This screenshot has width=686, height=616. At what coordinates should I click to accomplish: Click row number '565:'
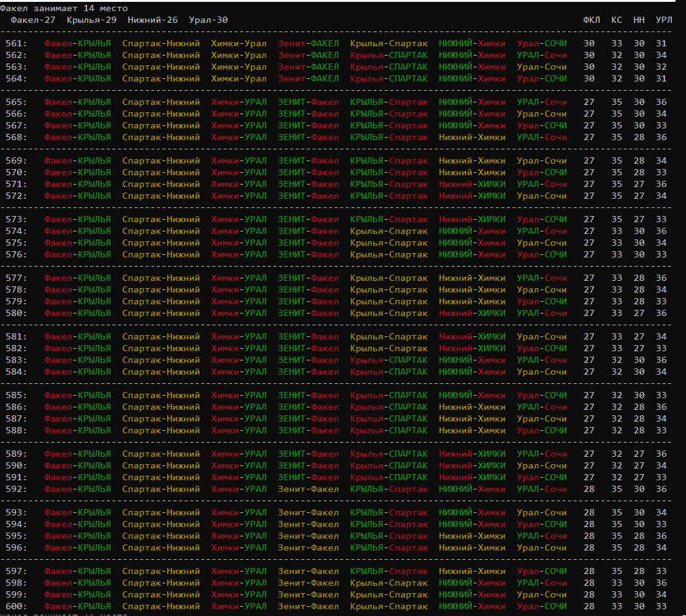[16, 102]
